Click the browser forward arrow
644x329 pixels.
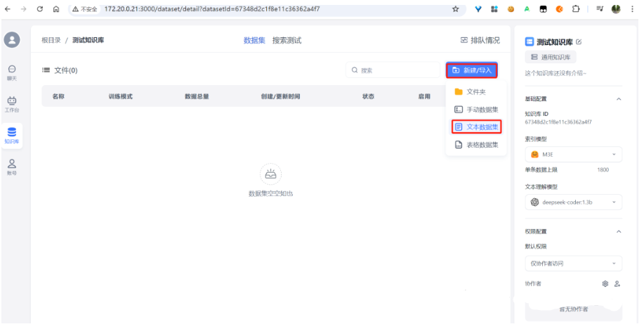[x=23, y=8]
